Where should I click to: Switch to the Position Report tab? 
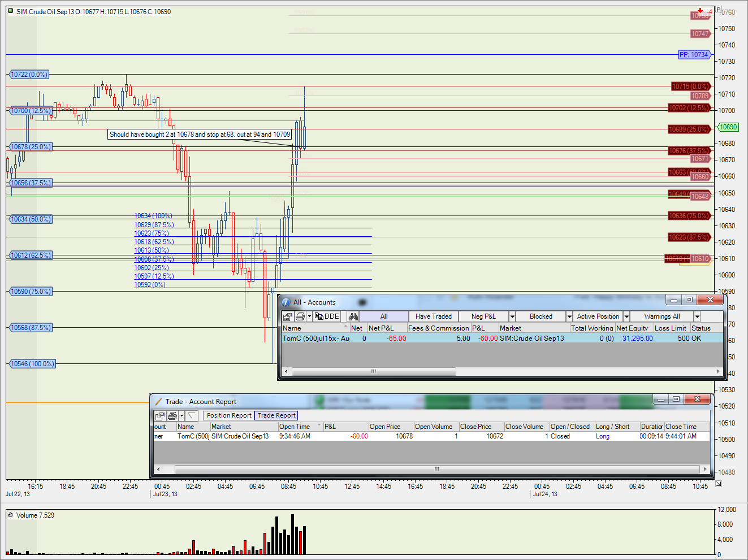coord(229,415)
